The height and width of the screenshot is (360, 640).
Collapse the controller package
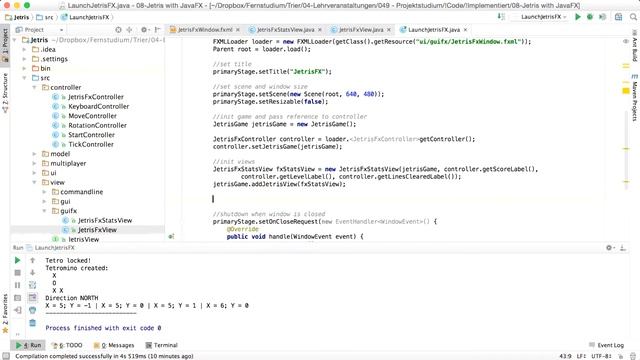[x=35, y=87]
